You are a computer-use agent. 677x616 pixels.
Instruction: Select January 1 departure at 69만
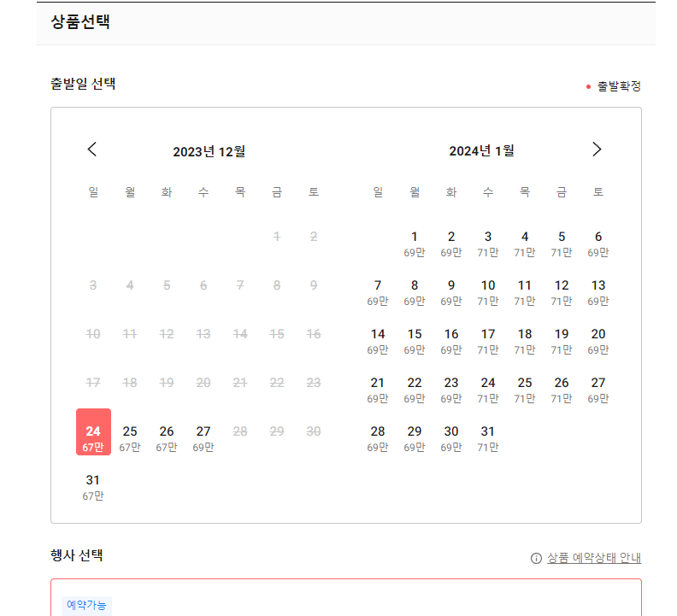(415, 243)
